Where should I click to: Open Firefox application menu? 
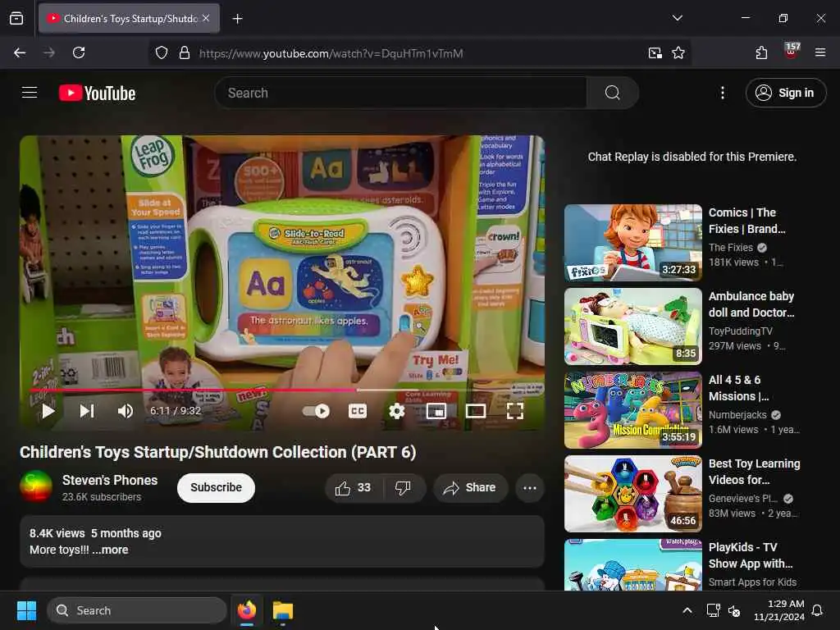pos(820,52)
